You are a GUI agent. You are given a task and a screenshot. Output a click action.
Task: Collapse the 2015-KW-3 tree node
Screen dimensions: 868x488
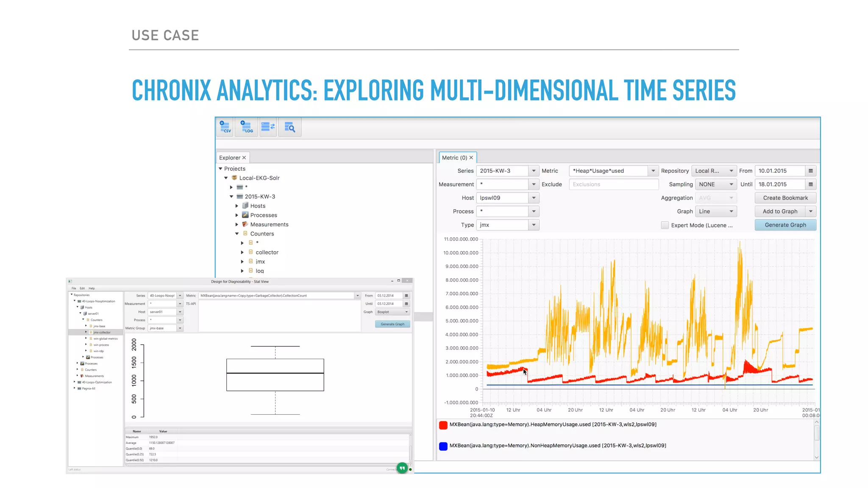tap(231, 197)
